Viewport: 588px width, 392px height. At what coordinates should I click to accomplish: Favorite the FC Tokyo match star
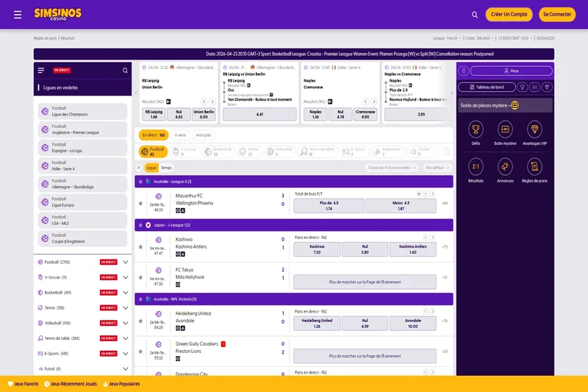(140, 277)
